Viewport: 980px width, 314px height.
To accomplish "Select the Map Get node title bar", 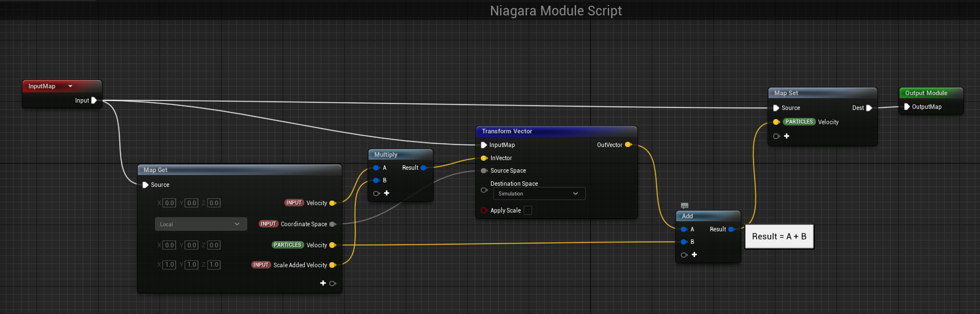I will click(x=239, y=170).
